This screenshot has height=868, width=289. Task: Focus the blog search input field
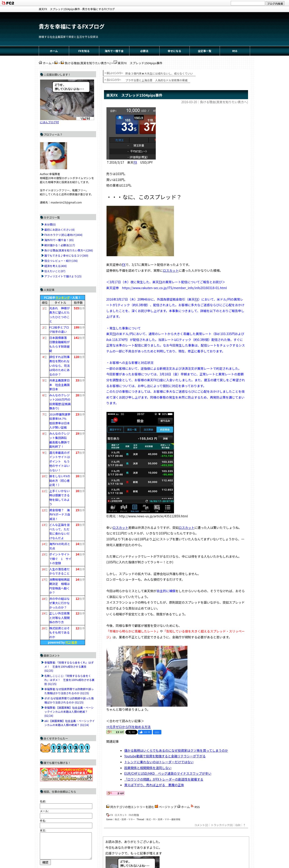[248, 3]
